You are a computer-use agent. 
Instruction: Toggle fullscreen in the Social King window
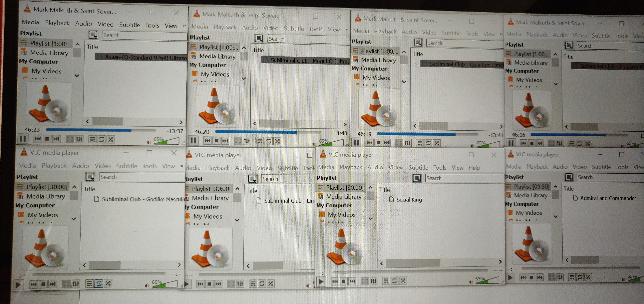coord(364,281)
